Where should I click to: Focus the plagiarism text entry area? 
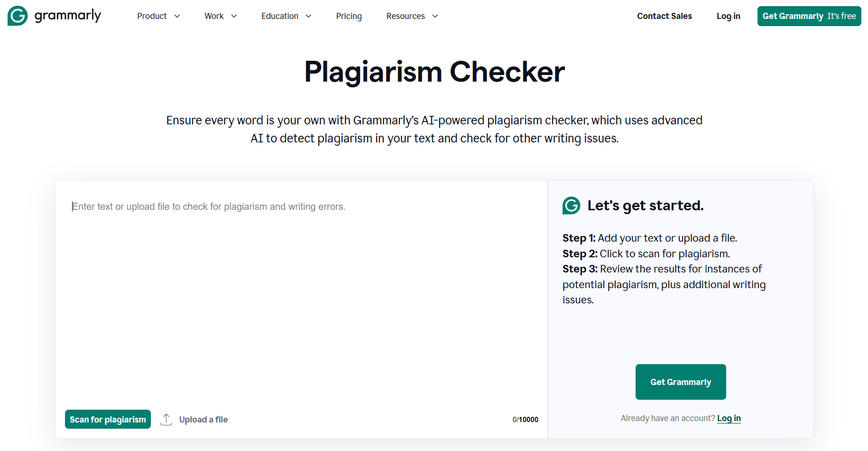click(301, 294)
